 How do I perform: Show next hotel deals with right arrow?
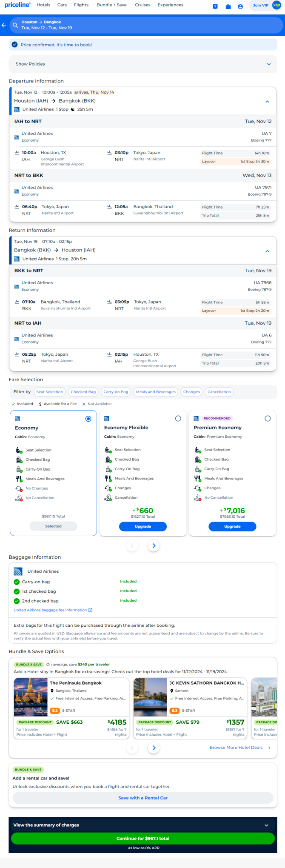[154, 748]
